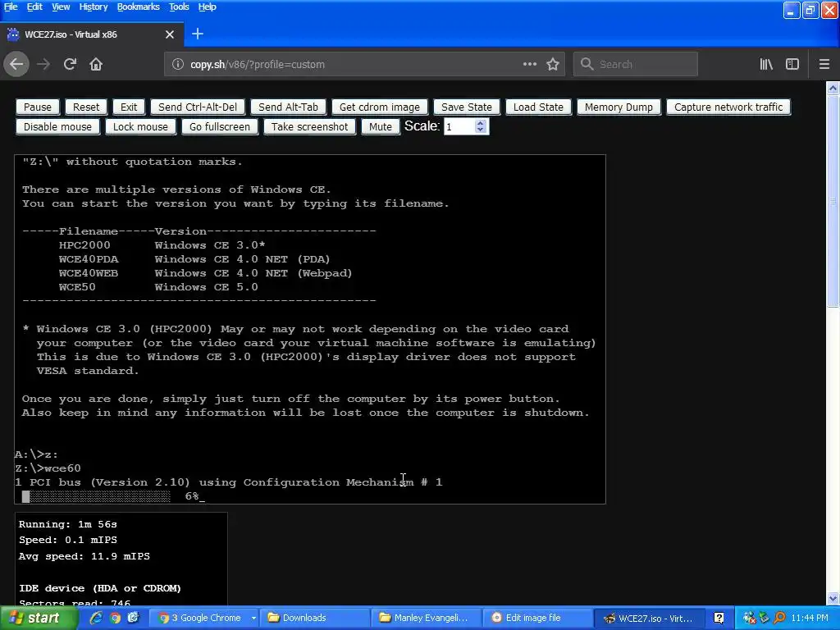Click Capture network traffic button

click(x=728, y=107)
